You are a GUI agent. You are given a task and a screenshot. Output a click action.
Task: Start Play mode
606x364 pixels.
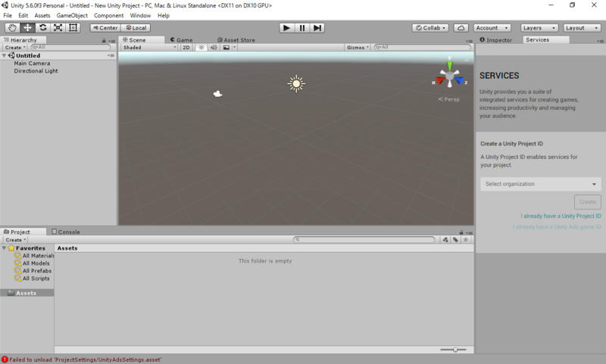coord(287,28)
